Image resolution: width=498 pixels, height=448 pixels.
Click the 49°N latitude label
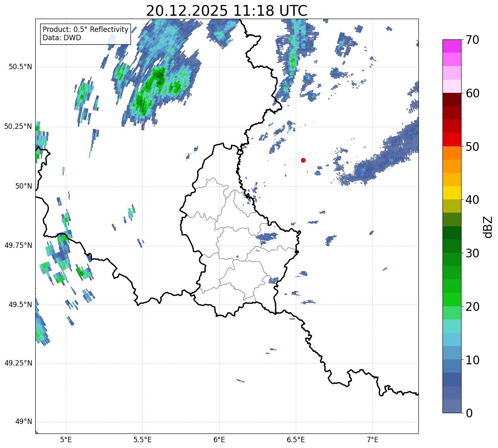(23, 422)
